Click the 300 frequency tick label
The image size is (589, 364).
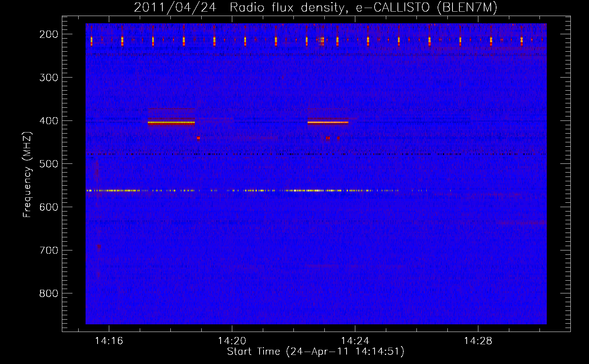coord(49,78)
